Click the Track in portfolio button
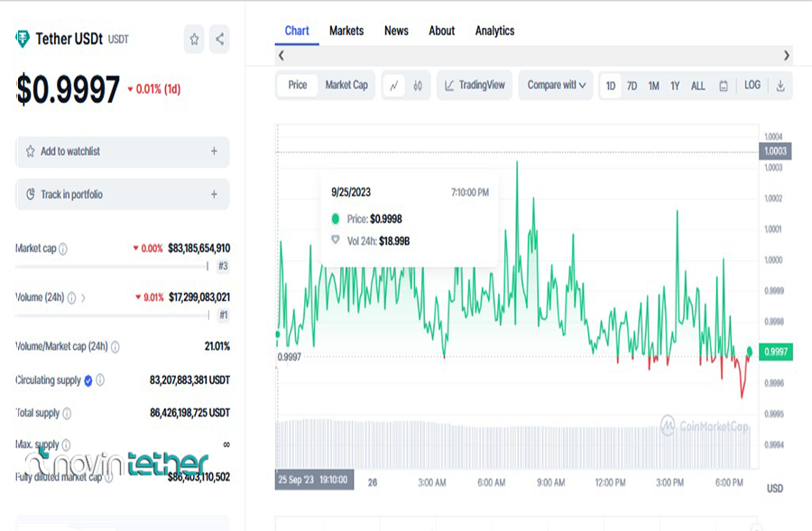The width and height of the screenshot is (812, 531). pyautogui.click(x=123, y=195)
